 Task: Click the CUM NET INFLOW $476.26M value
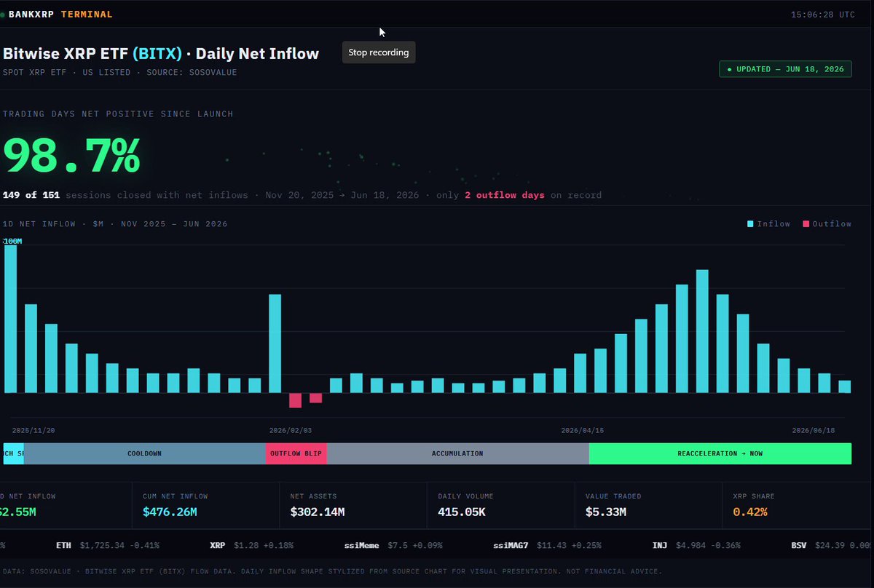pyautogui.click(x=170, y=512)
